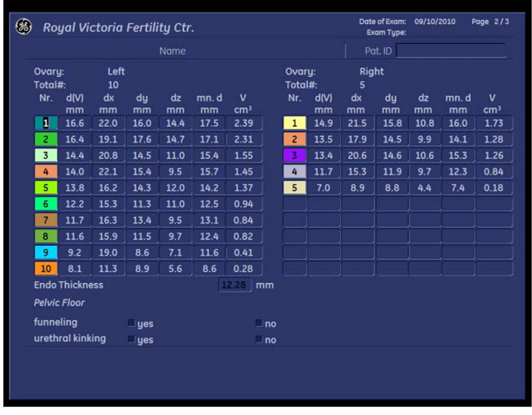This screenshot has width=532, height=415.
Task: Click right ovary dz value 4.4
Action: point(424,188)
